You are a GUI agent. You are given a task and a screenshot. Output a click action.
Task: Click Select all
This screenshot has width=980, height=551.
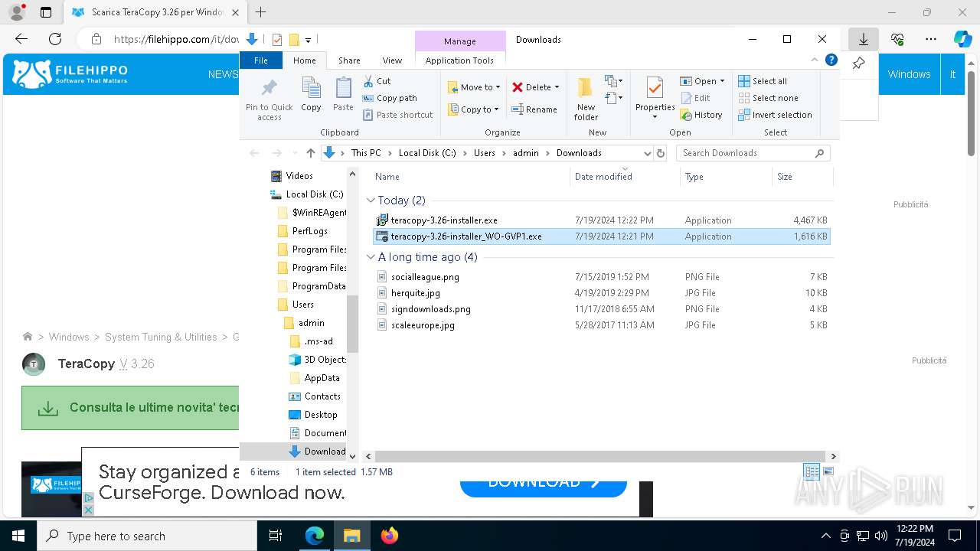[763, 81]
